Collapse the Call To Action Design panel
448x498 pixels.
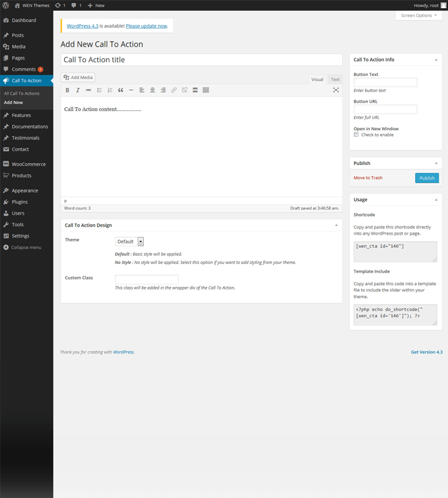tap(336, 225)
